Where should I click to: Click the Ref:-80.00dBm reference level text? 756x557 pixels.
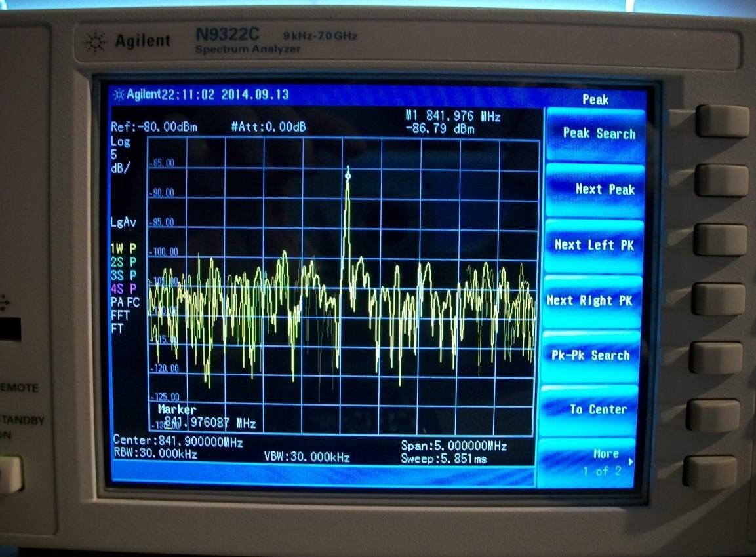pyautogui.click(x=154, y=127)
